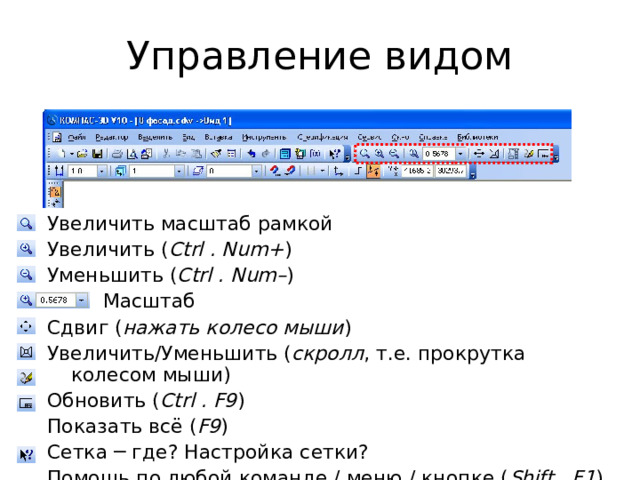Screen dimensions: 640x480
Task: Click the scale value field 0.5678 in the view toolbar
Action: point(439,154)
